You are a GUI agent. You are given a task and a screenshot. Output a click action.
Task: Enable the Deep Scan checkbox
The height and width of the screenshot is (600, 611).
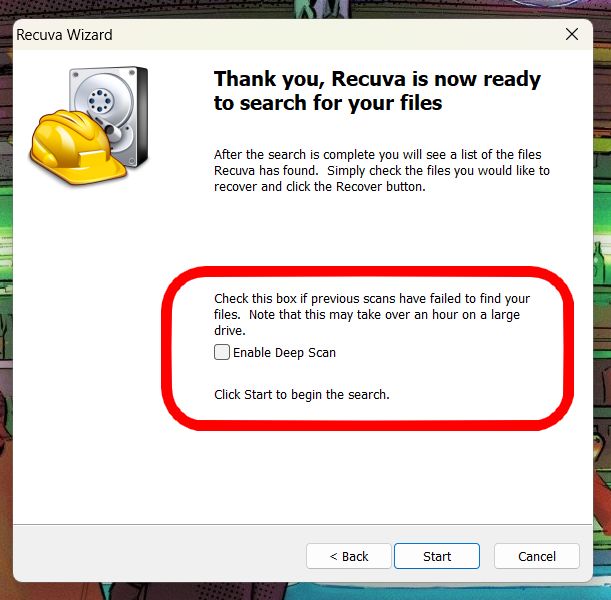[222, 352]
